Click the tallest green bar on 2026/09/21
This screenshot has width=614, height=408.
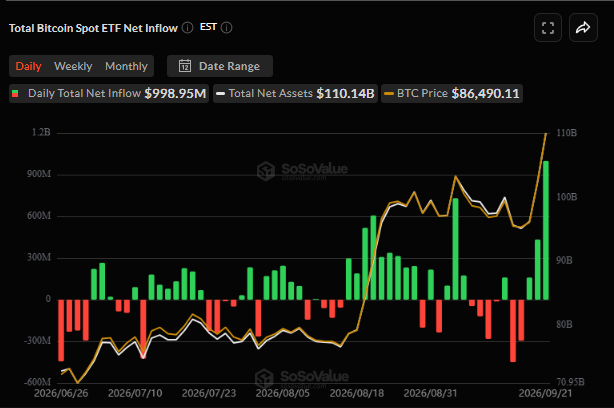tap(545, 230)
